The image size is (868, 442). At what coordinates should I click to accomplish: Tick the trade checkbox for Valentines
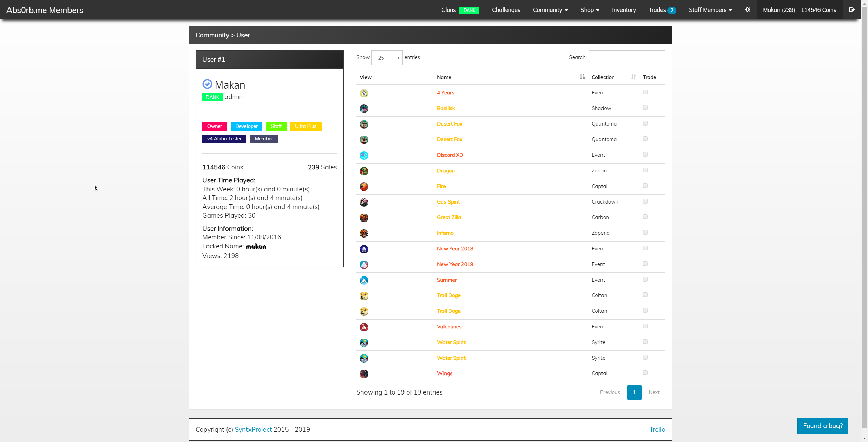coord(645,326)
